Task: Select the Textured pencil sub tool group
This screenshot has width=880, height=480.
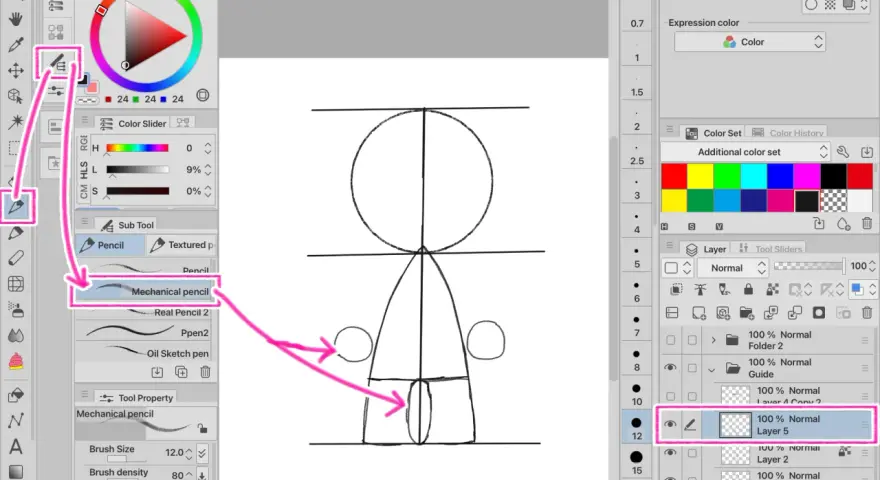Action: pos(181,245)
